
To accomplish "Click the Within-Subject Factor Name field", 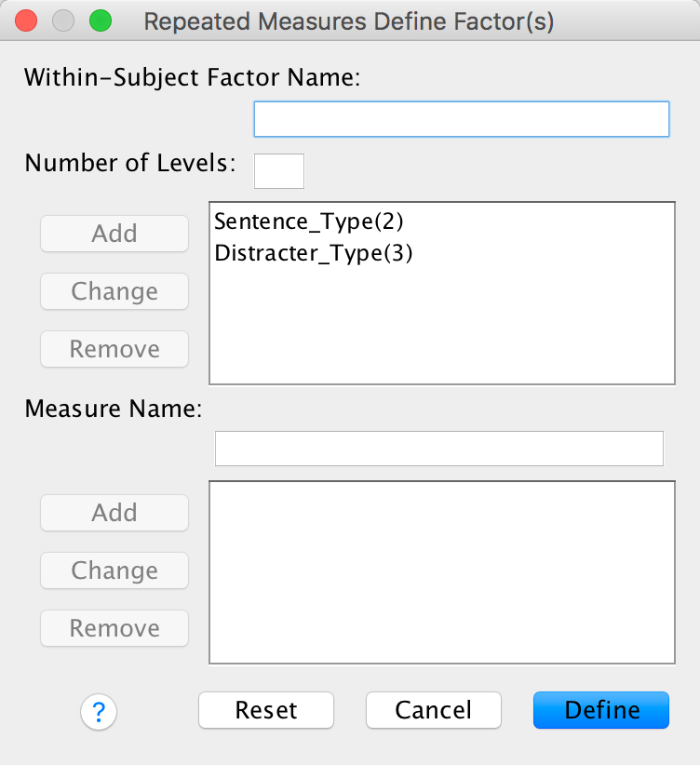I will [x=461, y=119].
